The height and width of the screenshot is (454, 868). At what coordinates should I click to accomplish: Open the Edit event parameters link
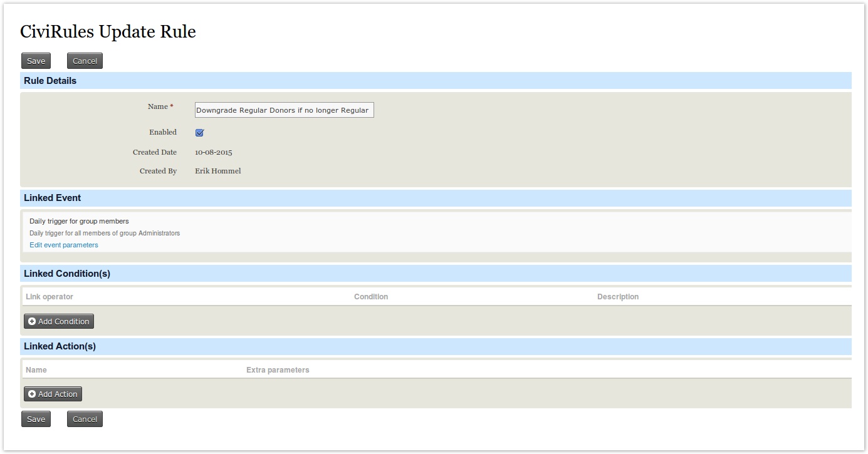[64, 245]
